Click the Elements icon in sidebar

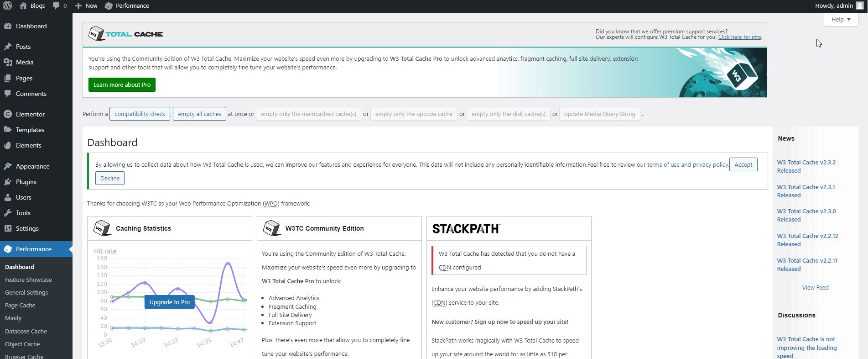pyautogui.click(x=8, y=145)
